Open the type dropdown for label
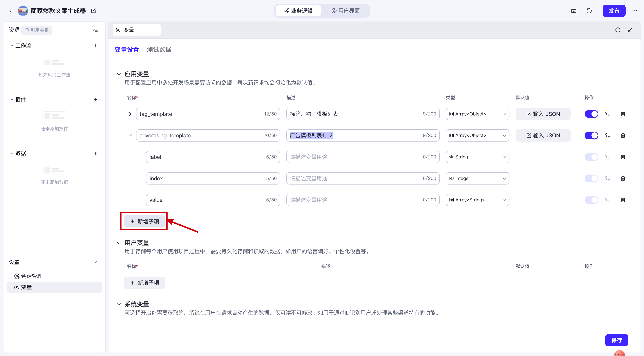The image size is (644, 356). point(477,157)
